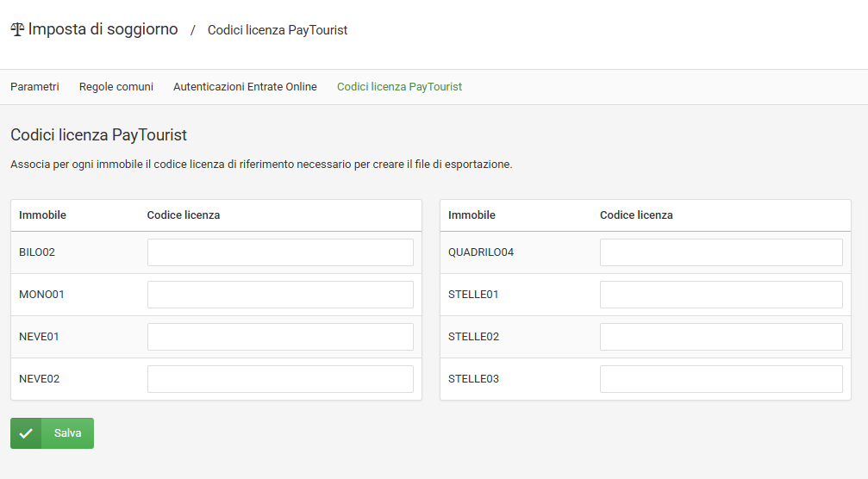The image size is (868, 479).
Task: Click the STELLE01 property name
Action: tap(473, 295)
